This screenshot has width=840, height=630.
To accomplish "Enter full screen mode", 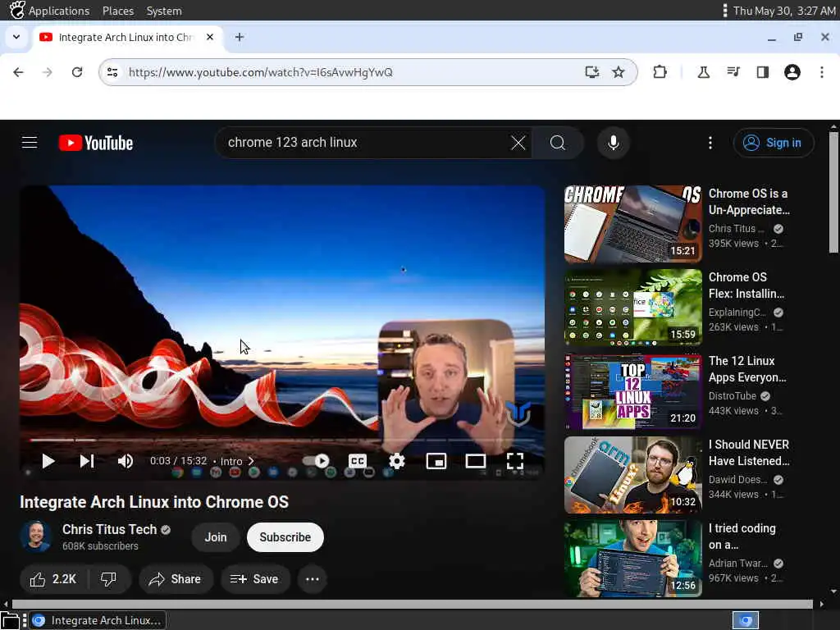I will pyautogui.click(x=515, y=461).
